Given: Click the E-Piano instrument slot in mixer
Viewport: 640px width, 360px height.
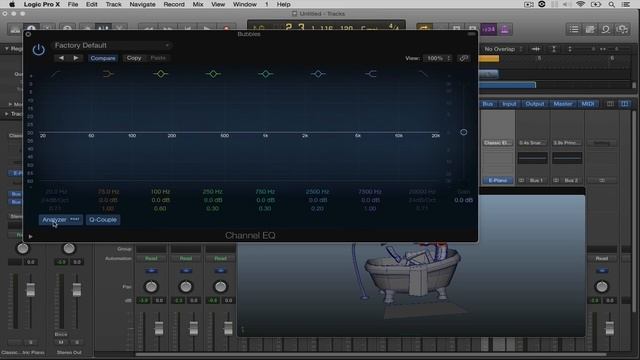Looking at the screenshot, I should (498, 180).
